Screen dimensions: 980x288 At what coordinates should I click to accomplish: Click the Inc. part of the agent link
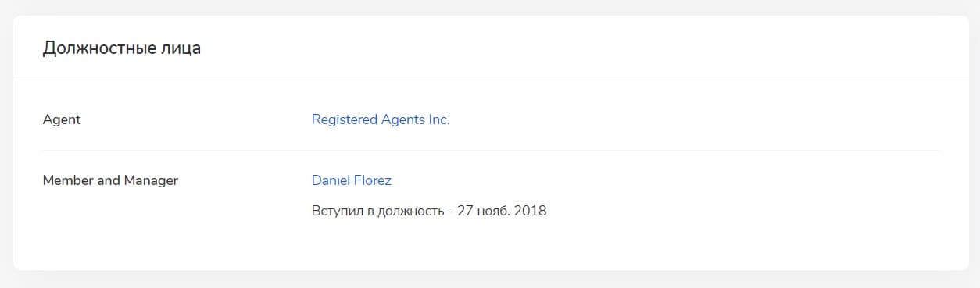tap(438, 119)
